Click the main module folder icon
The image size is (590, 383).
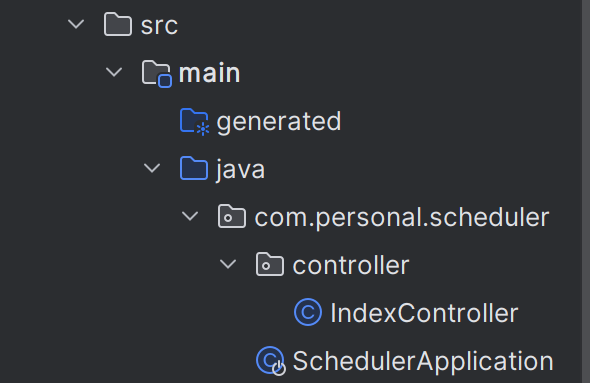point(157,73)
